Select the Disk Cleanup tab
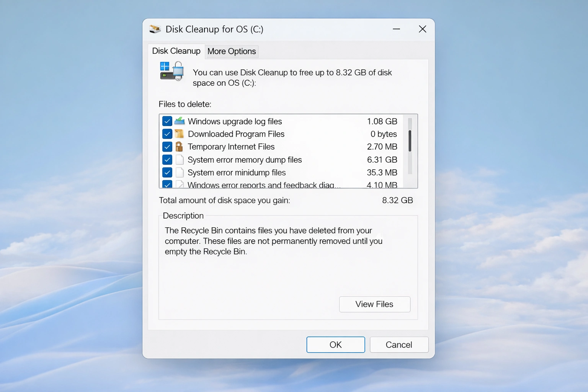 click(176, 51)
